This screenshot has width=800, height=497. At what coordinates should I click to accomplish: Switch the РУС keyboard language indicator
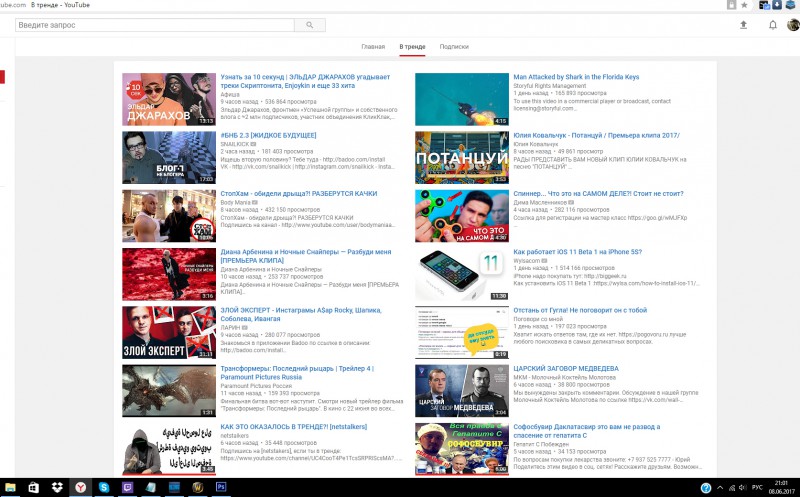pyautogui.click(x=757, y=488)
